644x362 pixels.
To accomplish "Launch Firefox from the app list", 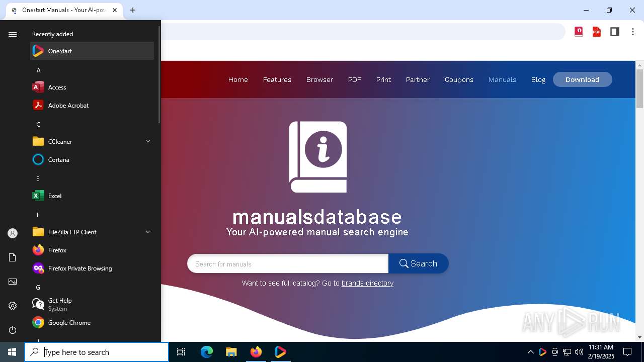I will click(x=92, y=250).
